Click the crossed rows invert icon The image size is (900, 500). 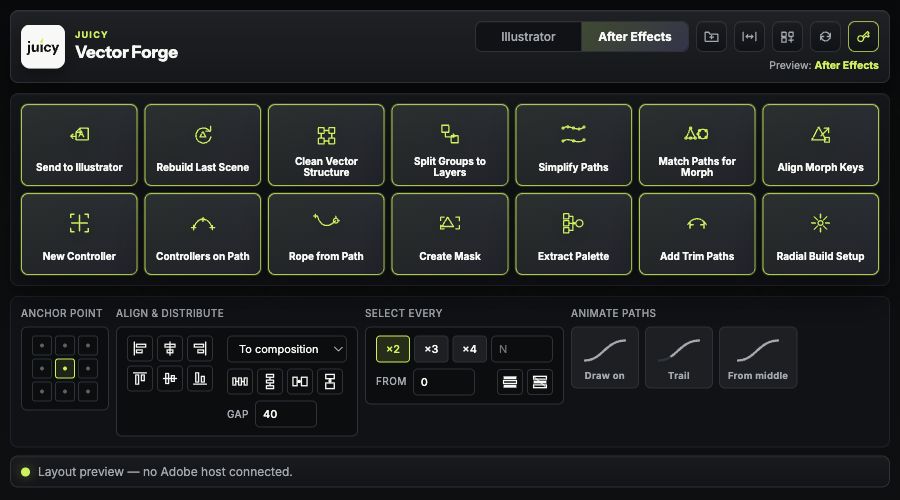[540, 382]
